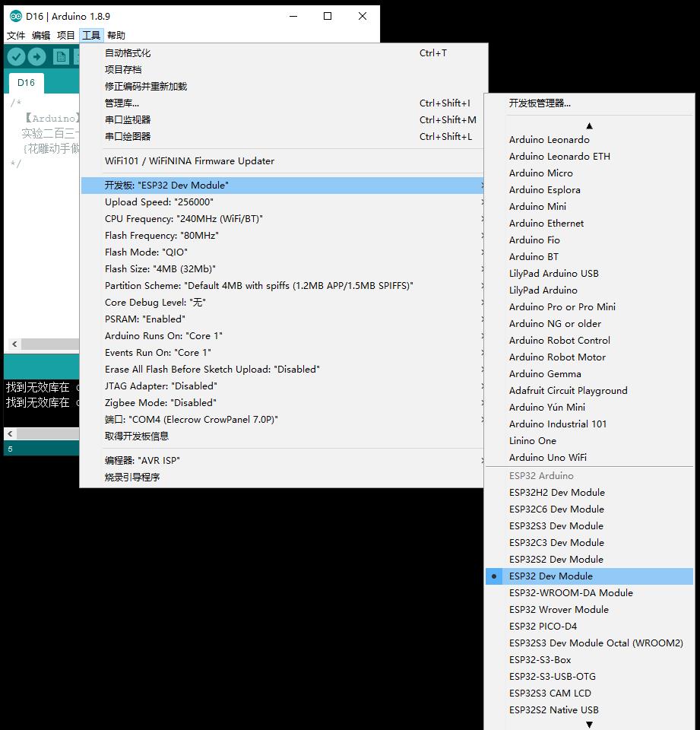Screen dimensions: 700x730
Task: Select Adafruit Circuit Playground board
Action: click(x=589, y=391)
